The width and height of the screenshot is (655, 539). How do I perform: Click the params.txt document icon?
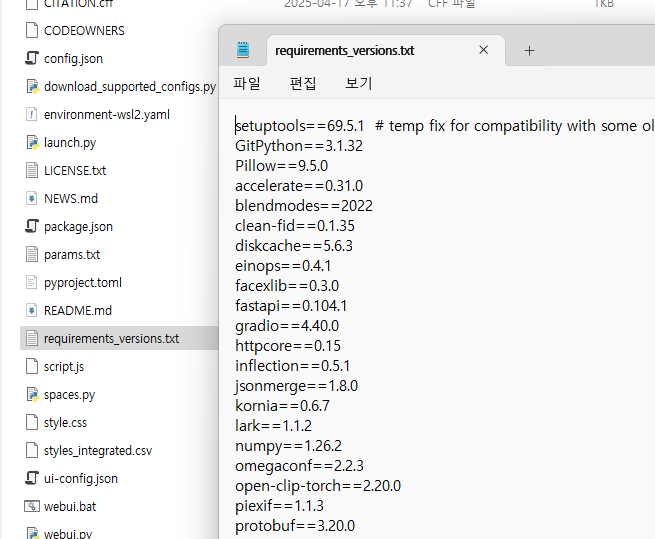coord(32,254)
